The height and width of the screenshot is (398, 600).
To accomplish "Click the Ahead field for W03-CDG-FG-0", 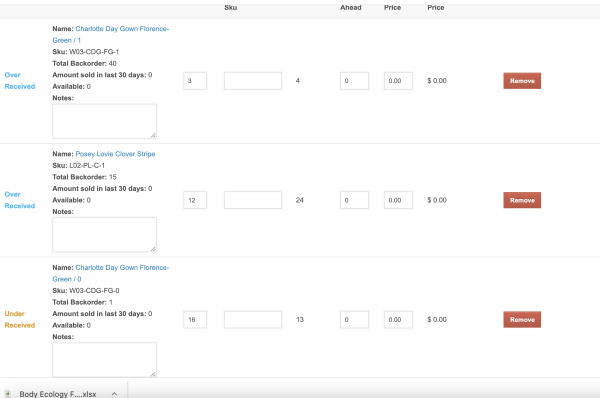I will [354, 320].
